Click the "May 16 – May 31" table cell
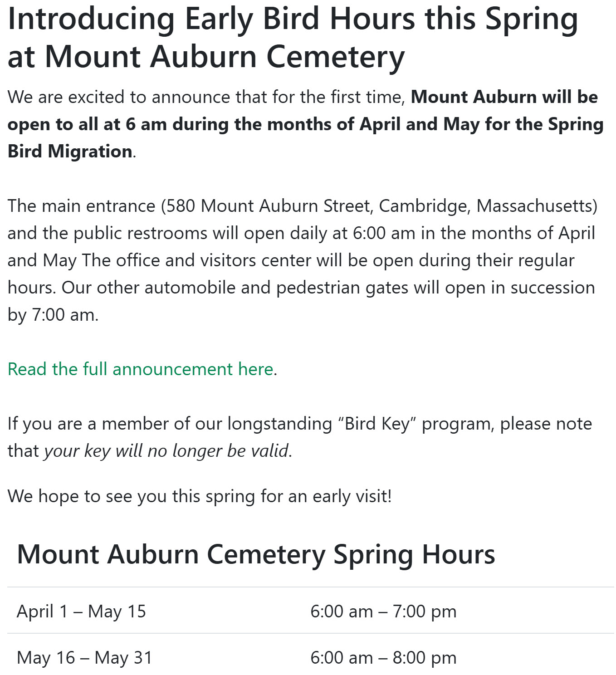 [x=84, y=658]
